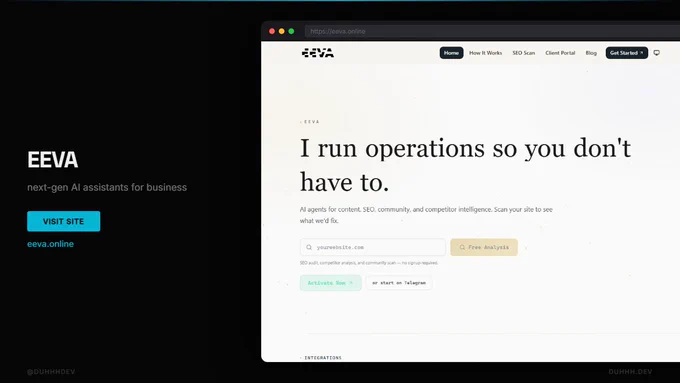Click the "next-gen AI assistants for business" tagline
This screenshot has width=680, height=383.
click(107, 187)
